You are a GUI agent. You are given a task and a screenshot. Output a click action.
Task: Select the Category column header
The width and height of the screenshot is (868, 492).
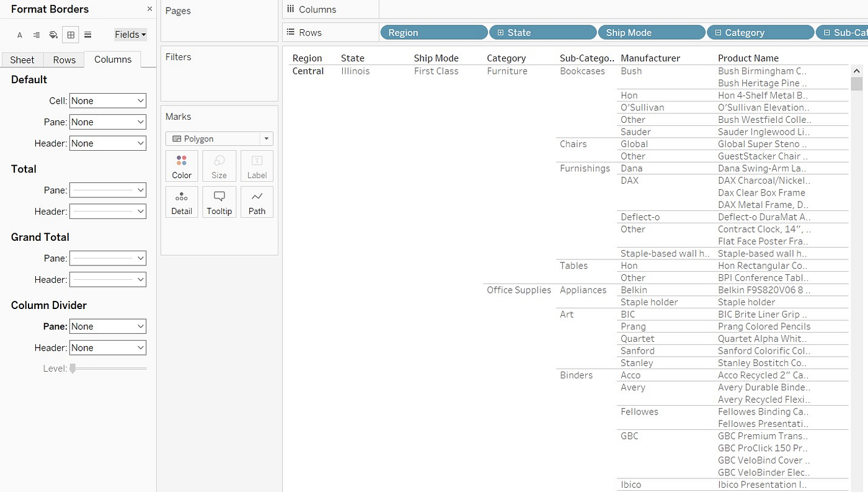click(506, 58)
